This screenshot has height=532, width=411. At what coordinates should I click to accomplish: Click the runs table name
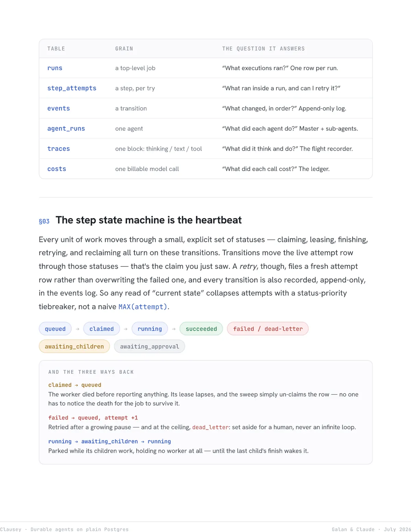(55, 68)
